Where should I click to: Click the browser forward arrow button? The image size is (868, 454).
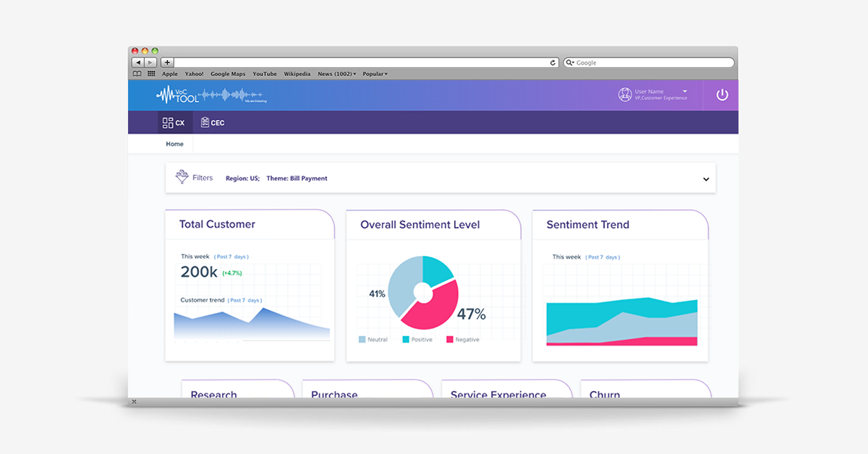(x=150, y=63)
